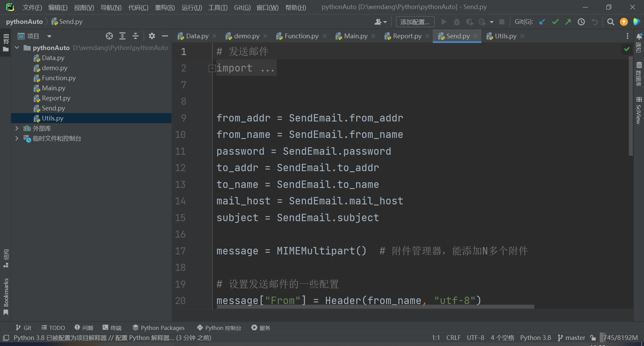Open the editor tabs more options menu
The width and height of the screenshot is (644, 346).
coord(628,36)
